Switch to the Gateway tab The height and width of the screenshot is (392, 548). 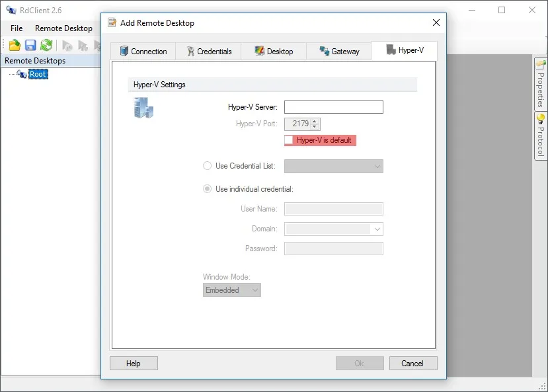coord(339,52)
